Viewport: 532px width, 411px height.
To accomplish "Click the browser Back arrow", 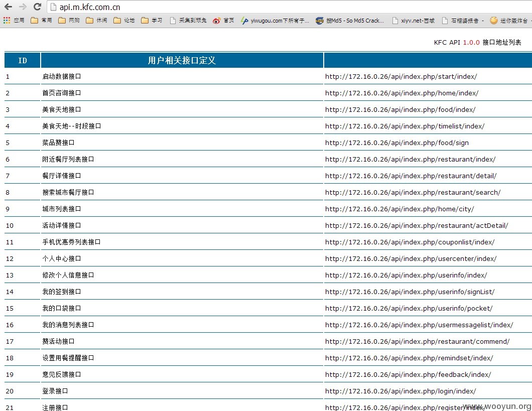I will pyautogui.click(x=8, y=7).
